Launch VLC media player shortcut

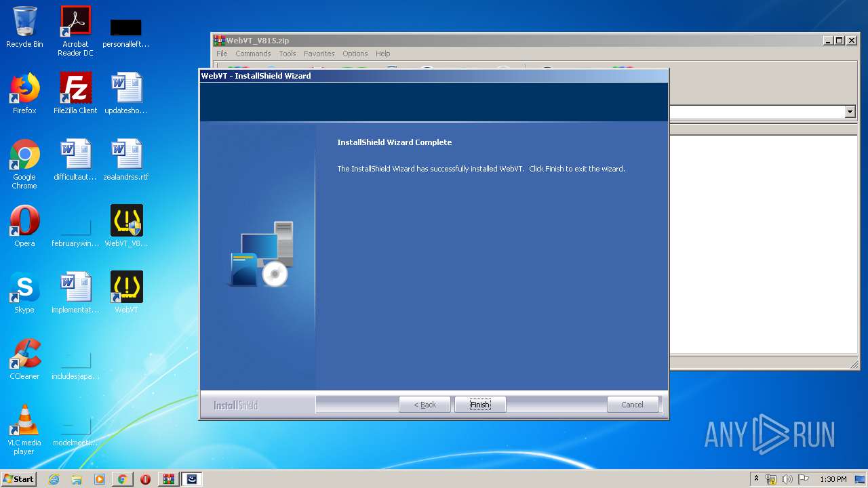tap(24, 430)
